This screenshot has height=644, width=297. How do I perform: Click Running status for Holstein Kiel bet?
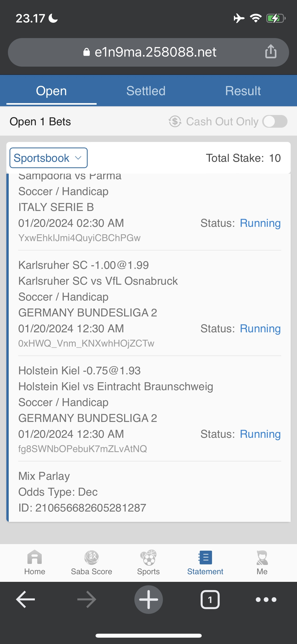260,434
